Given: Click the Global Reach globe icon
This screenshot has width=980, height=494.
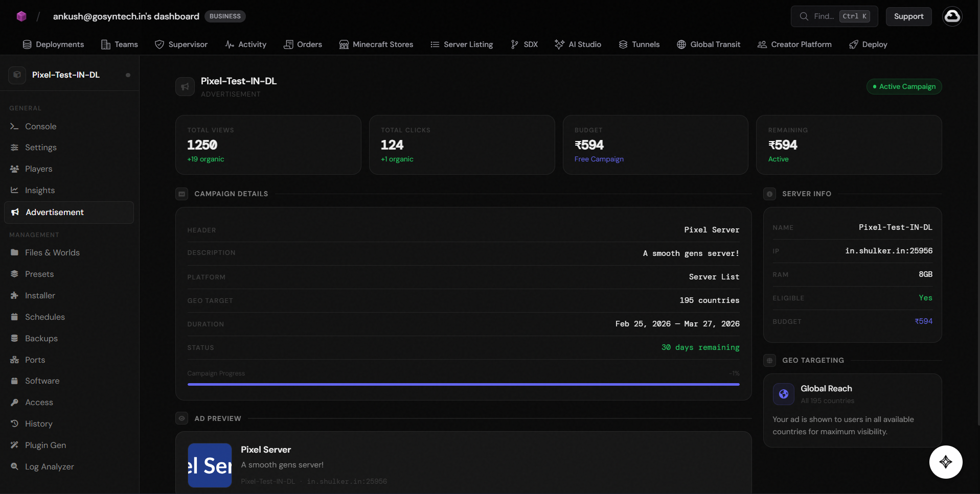Looking at the screenshot, I should [x=784, y=394].
